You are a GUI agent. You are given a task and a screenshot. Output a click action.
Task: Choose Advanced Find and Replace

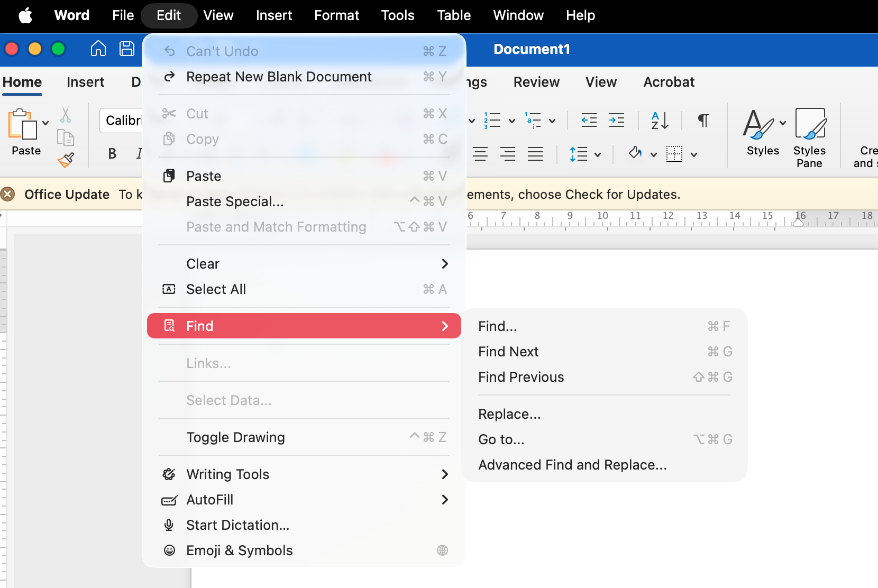tap(572, 465)
